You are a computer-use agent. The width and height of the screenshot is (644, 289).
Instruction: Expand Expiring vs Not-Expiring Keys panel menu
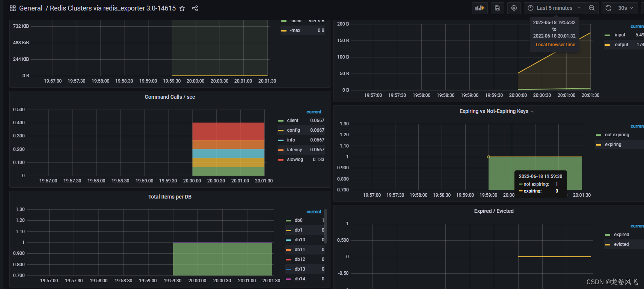tap(532, 111)
